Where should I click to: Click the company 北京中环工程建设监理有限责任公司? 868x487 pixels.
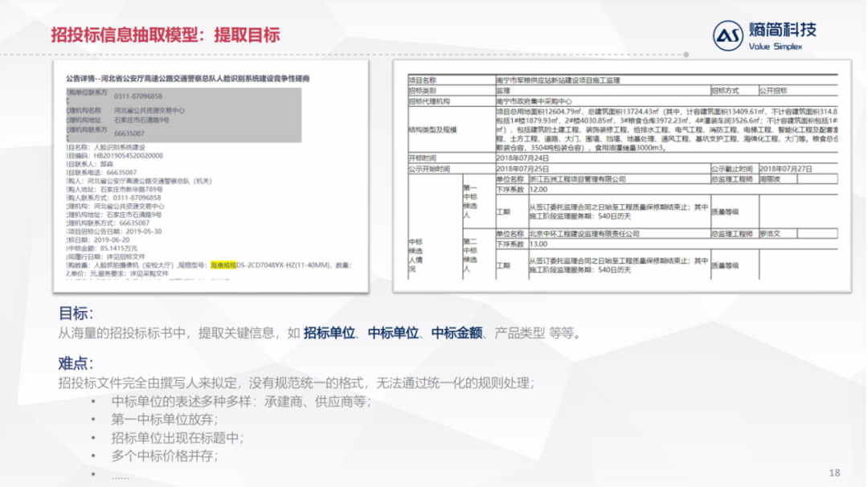click(x=584, y=234)
